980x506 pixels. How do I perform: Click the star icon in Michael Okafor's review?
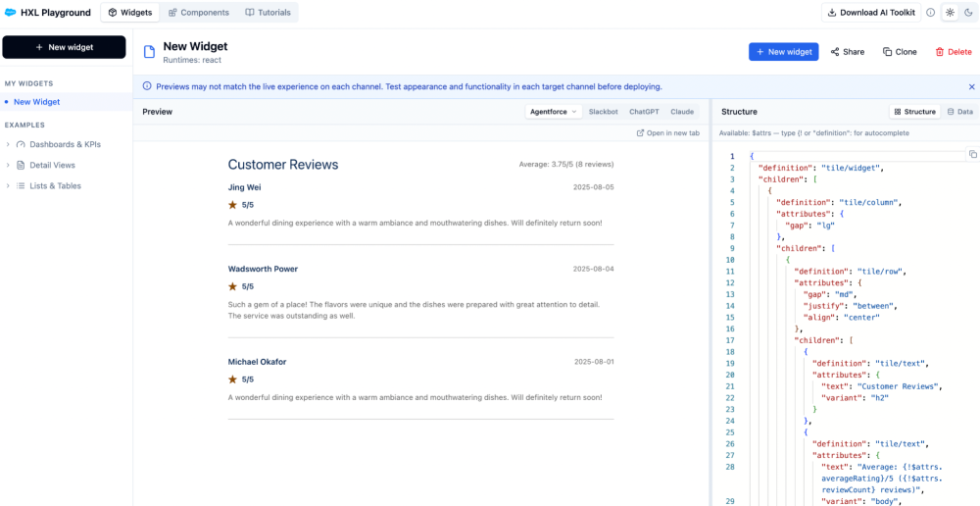(x=232, y=379)
